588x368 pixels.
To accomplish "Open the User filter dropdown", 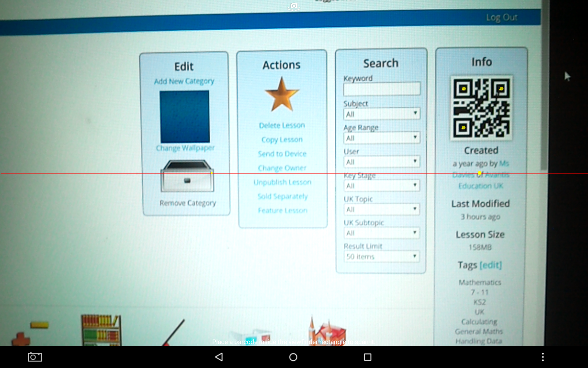I will click(381, 162).
